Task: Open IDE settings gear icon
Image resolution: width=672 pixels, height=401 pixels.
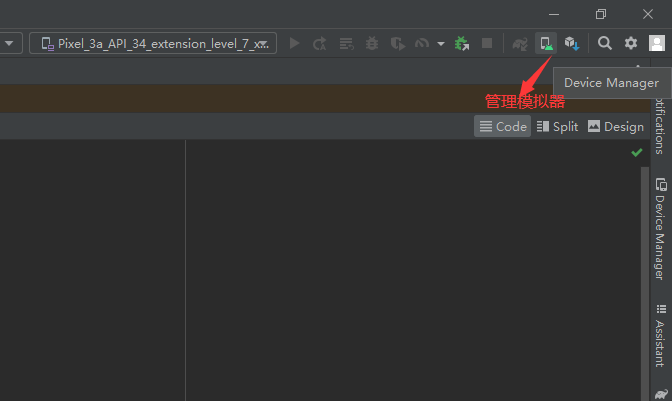Action: coord(630,43)
